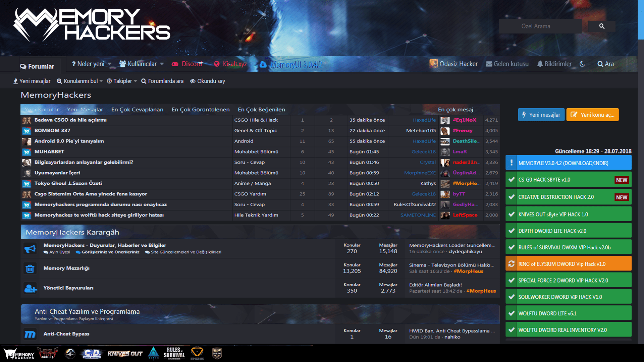Image resolution: width=644 pixels, height=362 pixels.
Task: Switch to the En Çok Beğenilen tab
Action: pos(262,110)
